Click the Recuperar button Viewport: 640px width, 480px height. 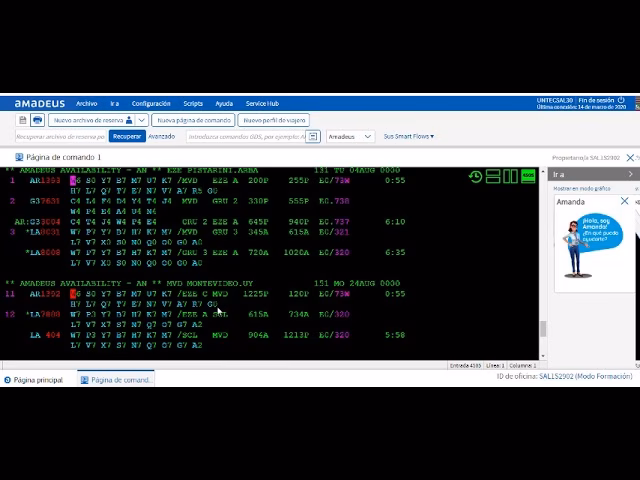point(127,136)
